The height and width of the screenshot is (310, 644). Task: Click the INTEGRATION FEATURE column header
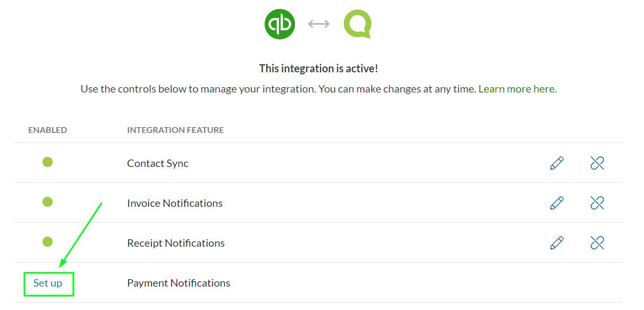[175, 130]
